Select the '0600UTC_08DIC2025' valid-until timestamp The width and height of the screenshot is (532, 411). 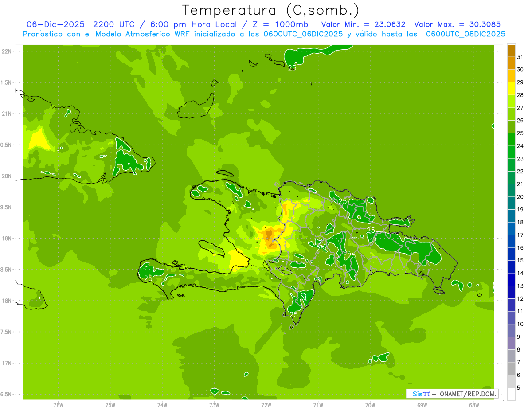[465, 34]
